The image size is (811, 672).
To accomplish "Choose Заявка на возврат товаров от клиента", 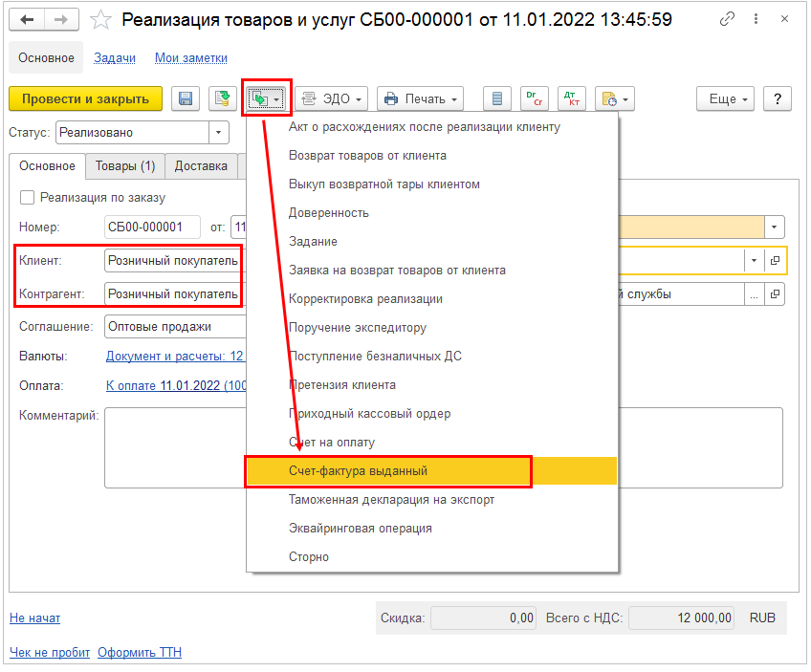I will pos(432,271).
